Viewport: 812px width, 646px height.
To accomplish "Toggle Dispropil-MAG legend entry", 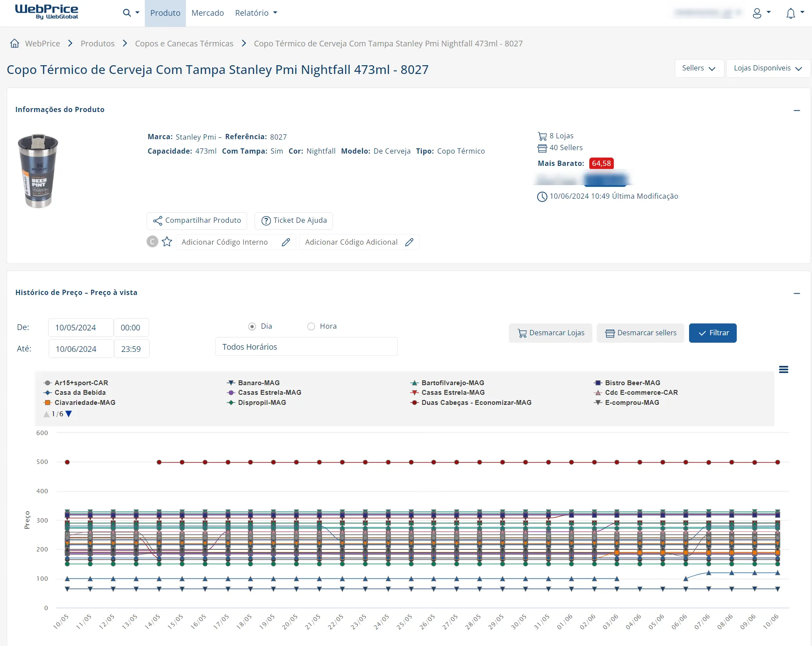I will (256, 403).
